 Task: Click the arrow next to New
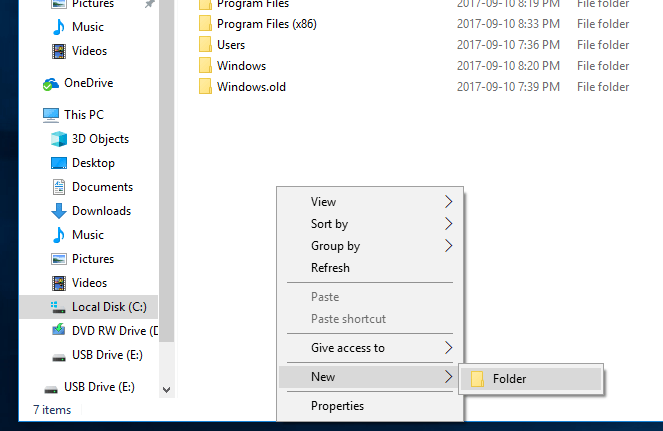(449, 377)
